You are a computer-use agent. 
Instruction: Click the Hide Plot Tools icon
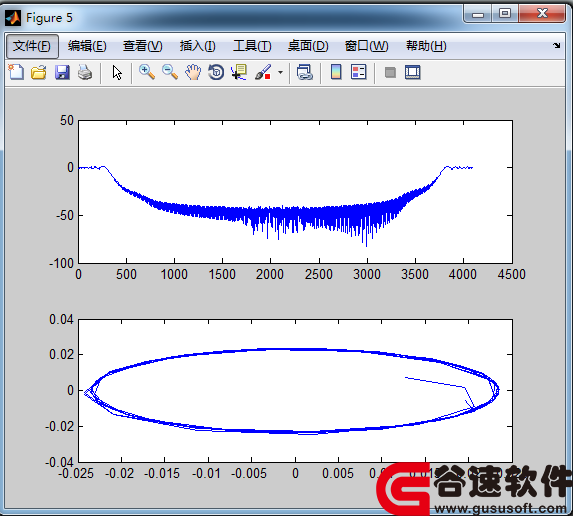click(390, 72)
